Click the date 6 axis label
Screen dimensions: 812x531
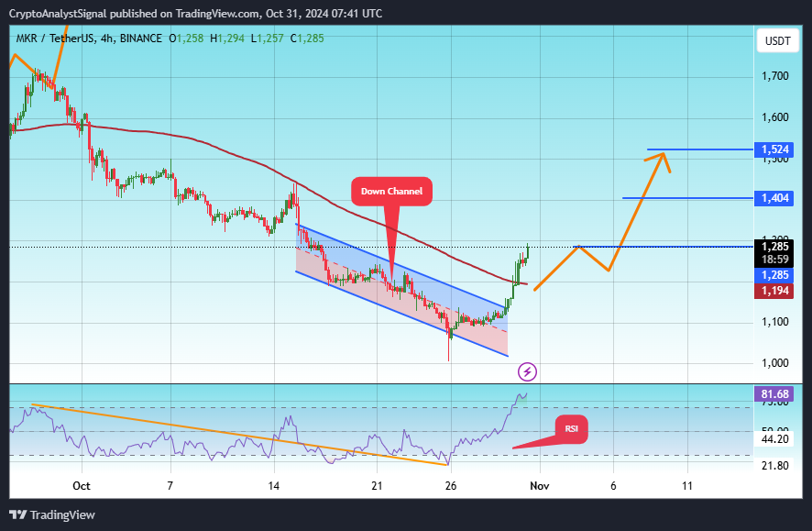click(x=614, y=486)
